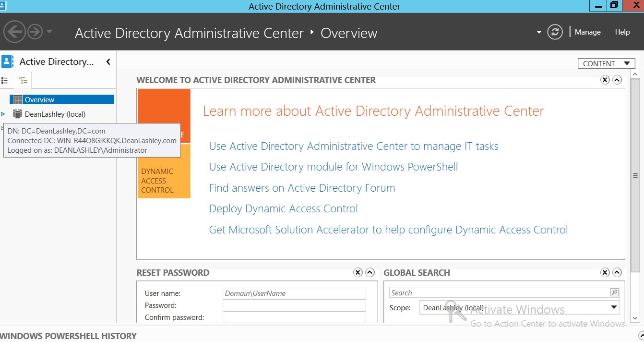
Task: Close the Global Search section
Action: coord(605,272)
